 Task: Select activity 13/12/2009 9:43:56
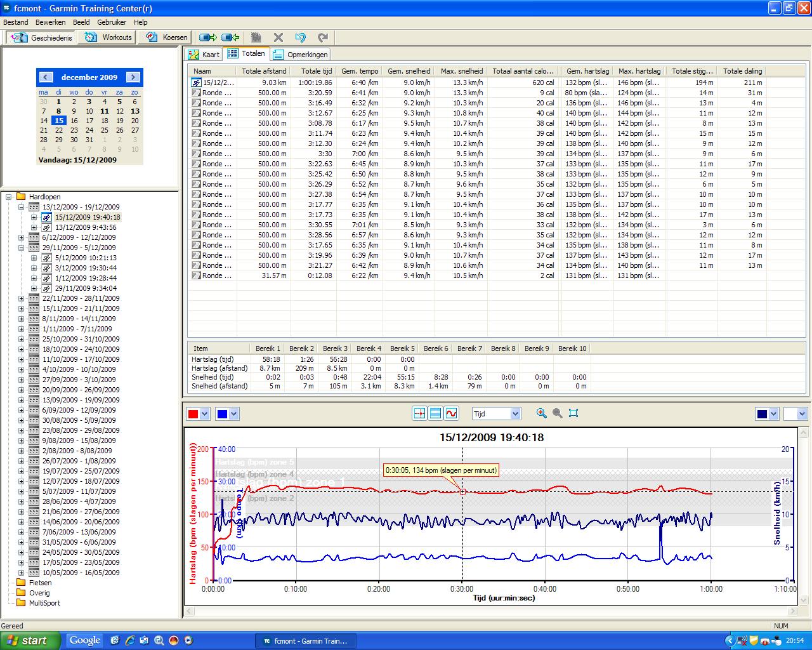(86, 227)
